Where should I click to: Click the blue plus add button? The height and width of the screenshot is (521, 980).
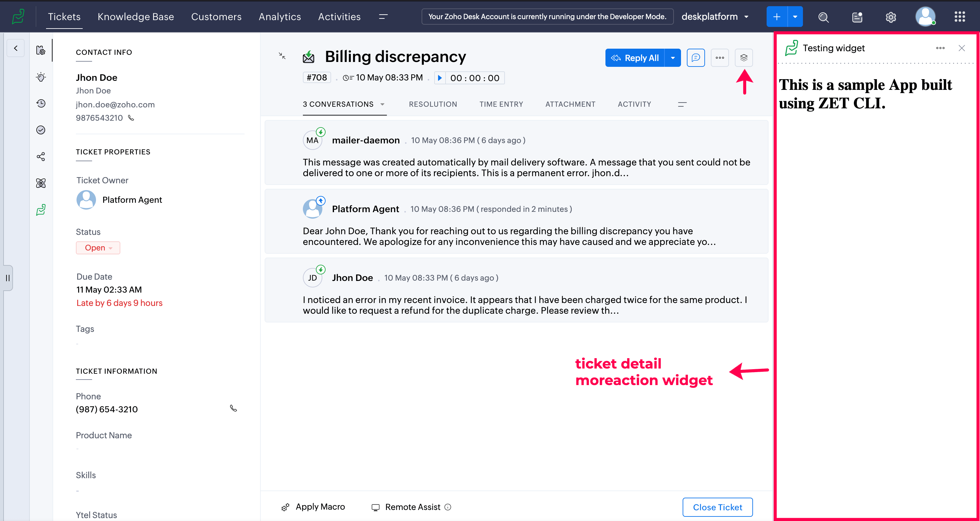click(x=777, y=17)
